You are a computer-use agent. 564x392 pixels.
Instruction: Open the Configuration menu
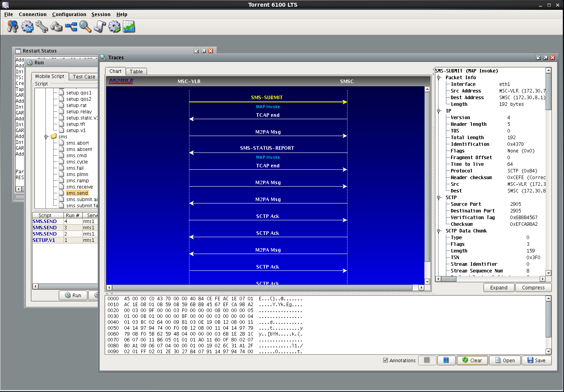tap(69, 15)
